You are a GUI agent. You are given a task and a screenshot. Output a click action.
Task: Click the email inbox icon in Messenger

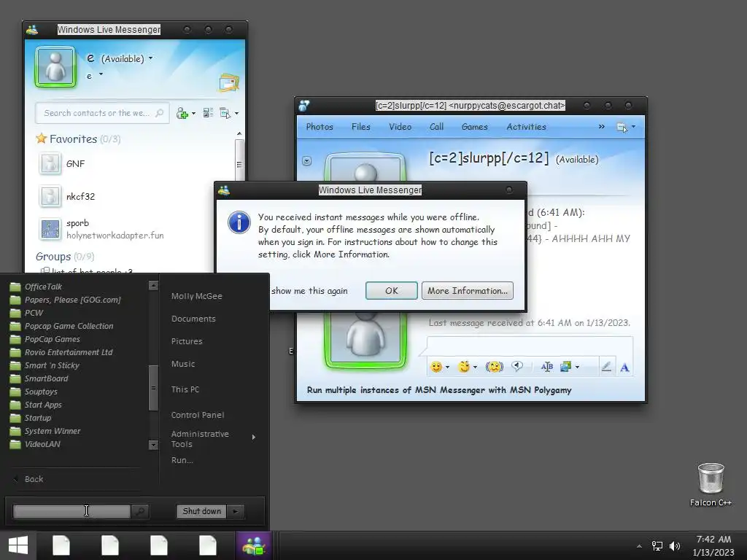[x=229, y=83]
